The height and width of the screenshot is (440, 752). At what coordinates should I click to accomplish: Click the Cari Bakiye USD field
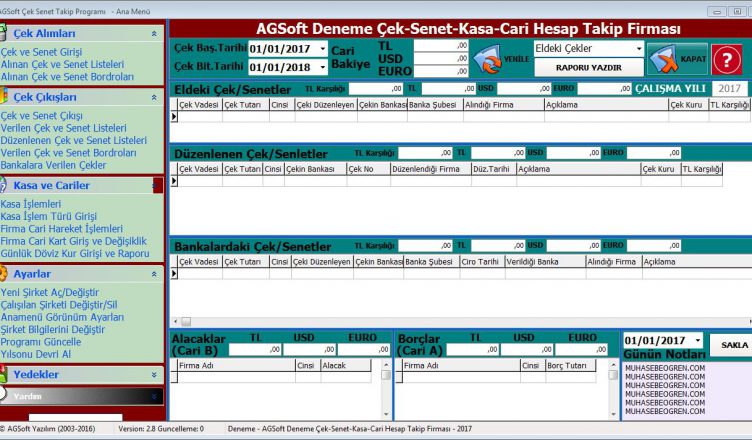441,59
